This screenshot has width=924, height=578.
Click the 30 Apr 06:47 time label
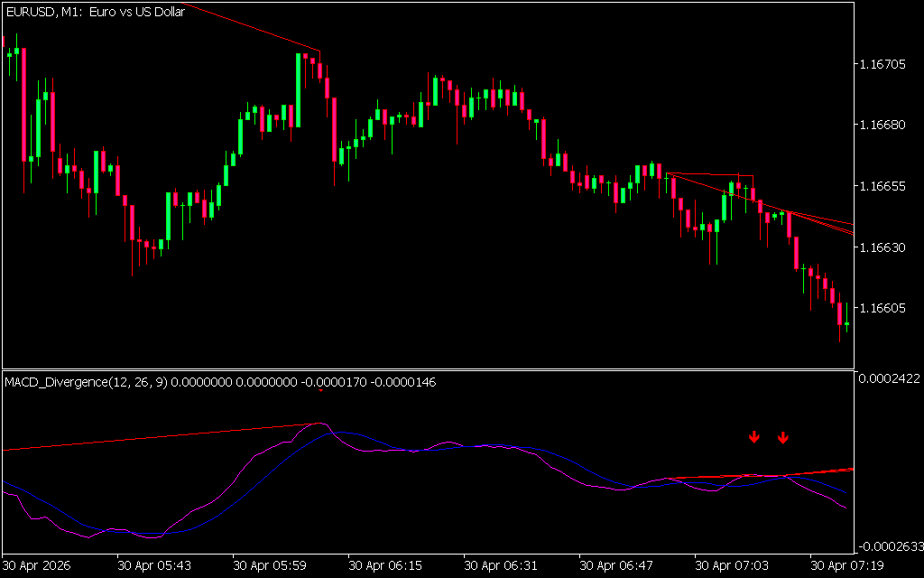tap(615, 565)
